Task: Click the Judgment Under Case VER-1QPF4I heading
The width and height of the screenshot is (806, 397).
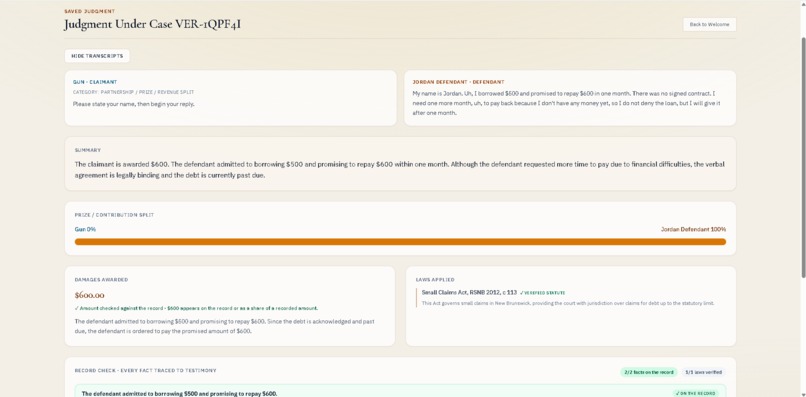Action: click(x=152, y=24)
